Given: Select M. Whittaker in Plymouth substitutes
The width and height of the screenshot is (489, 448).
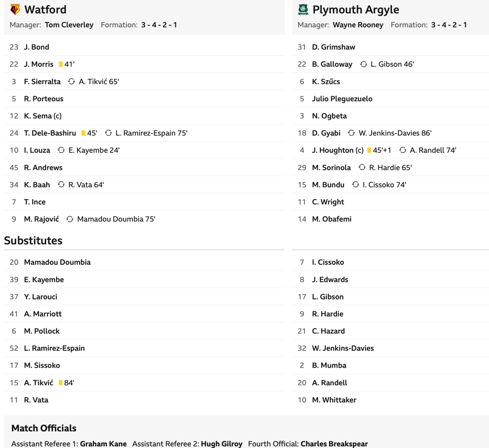Looking at the screenshot, I should coord(334,400).
